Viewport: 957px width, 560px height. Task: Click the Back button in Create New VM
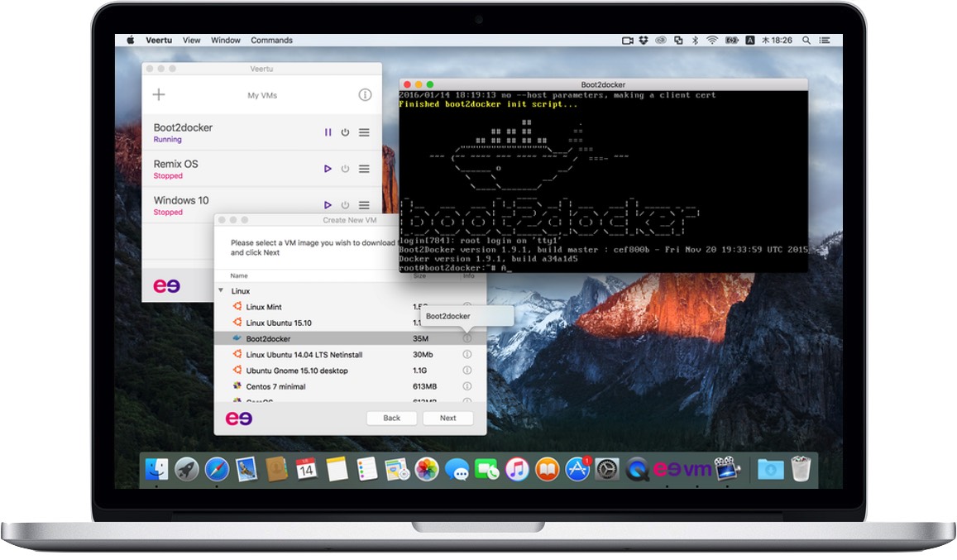[x=392, y=419]
